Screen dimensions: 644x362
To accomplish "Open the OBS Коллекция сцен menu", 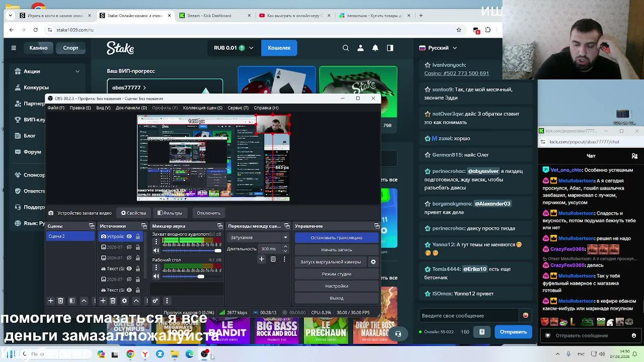I will (x=203, y=108).
